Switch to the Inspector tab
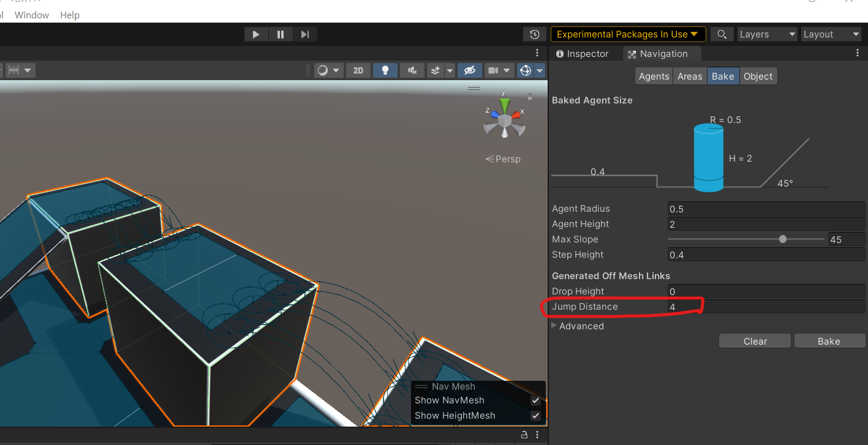The height and width of the screenshot is (445, 868). (x=582, y=54)
